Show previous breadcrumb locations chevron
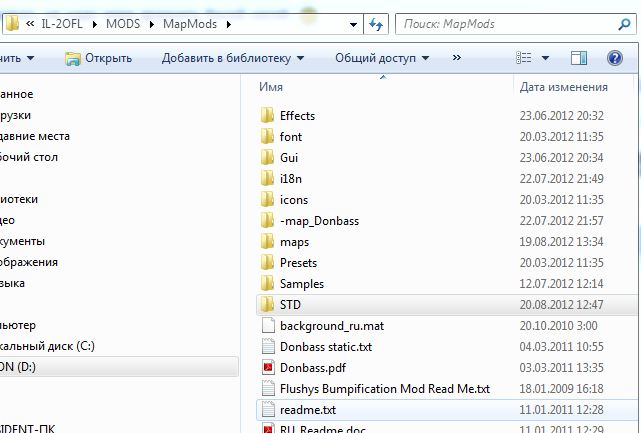 click(x=30, y=24)
